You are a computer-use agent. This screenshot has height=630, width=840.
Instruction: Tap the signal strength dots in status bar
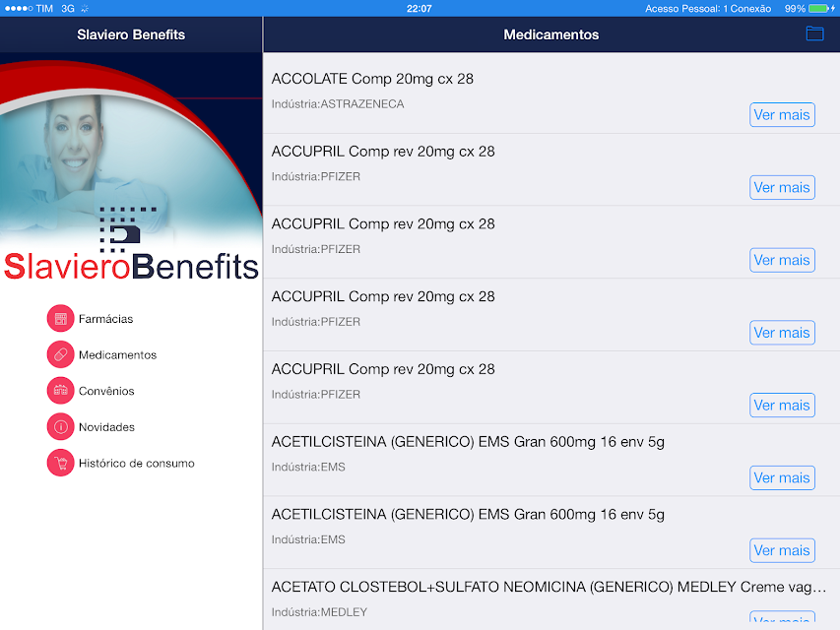click(x=18, y=9)
